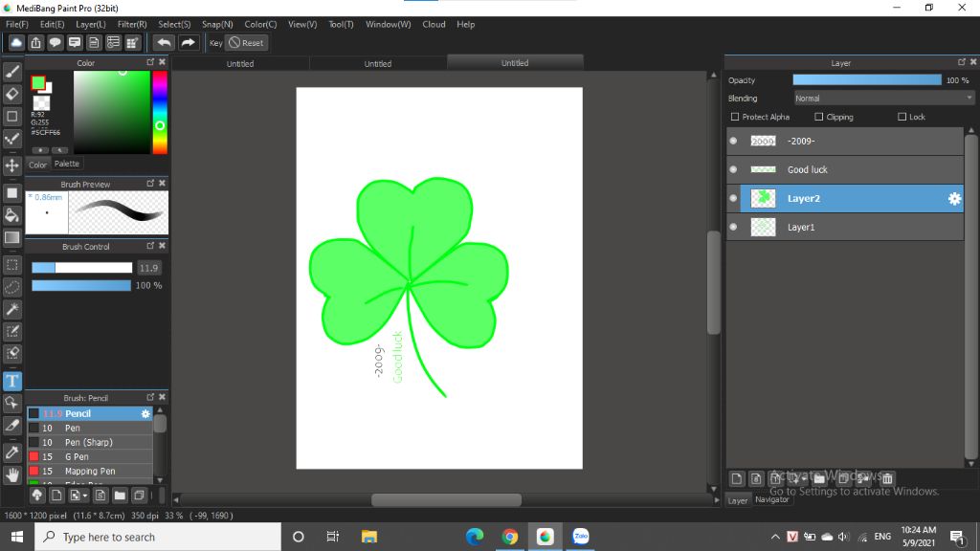Viewport: 980px width, 551px height.
Task: Click the Reset rotation button
Action: [x=246, y=42]
